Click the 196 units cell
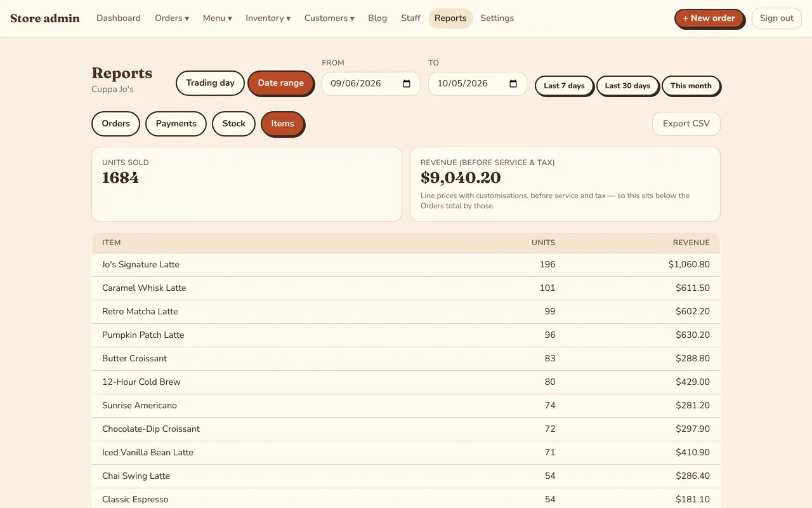 tap(547, 265)
